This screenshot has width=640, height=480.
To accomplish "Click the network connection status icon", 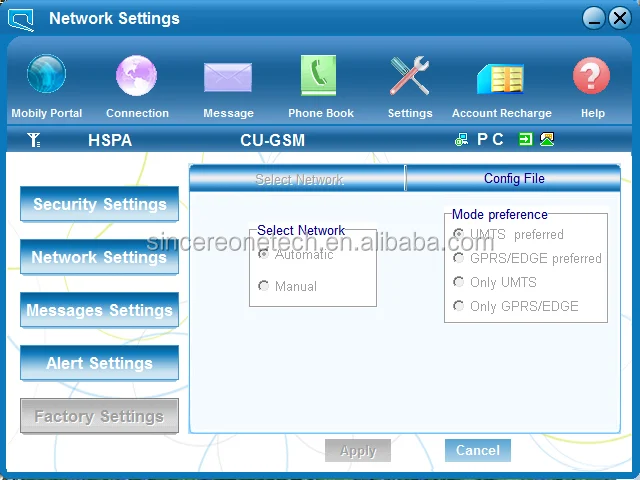I will pos(461,140).
